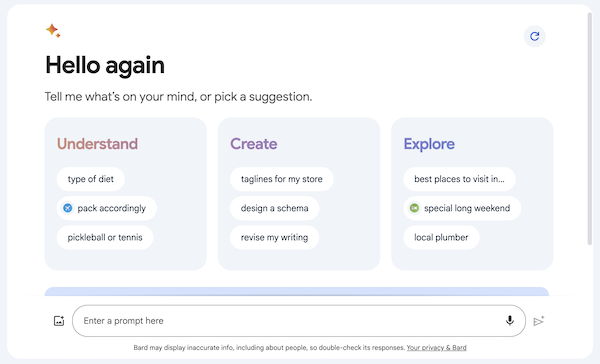Open the Your privacy & Bard link
600x364 pixels.
(x=437, y=348)
